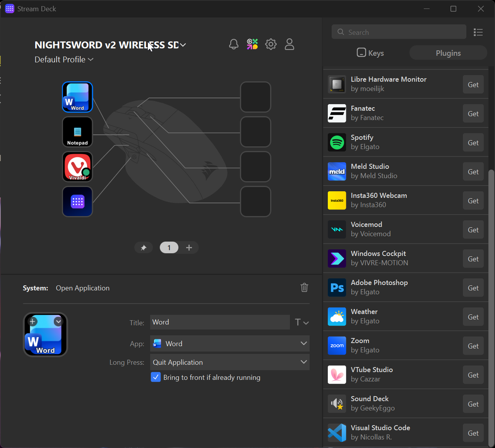Toggle the plugin list view icon

pos(478,32)
